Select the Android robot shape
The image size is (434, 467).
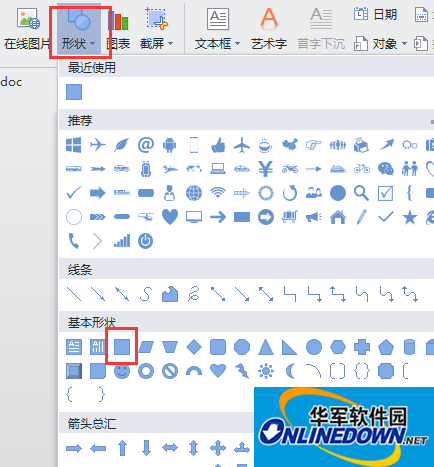point(170,145)
